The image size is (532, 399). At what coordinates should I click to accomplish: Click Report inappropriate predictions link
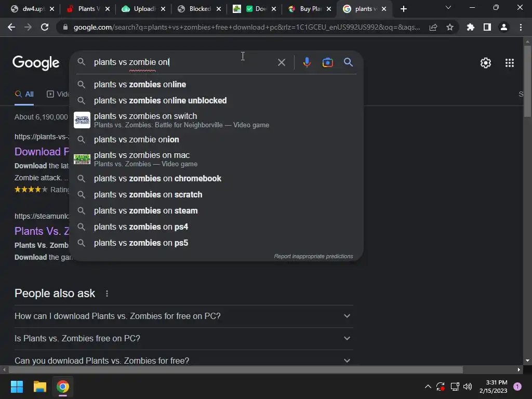[x=313, y=256]
